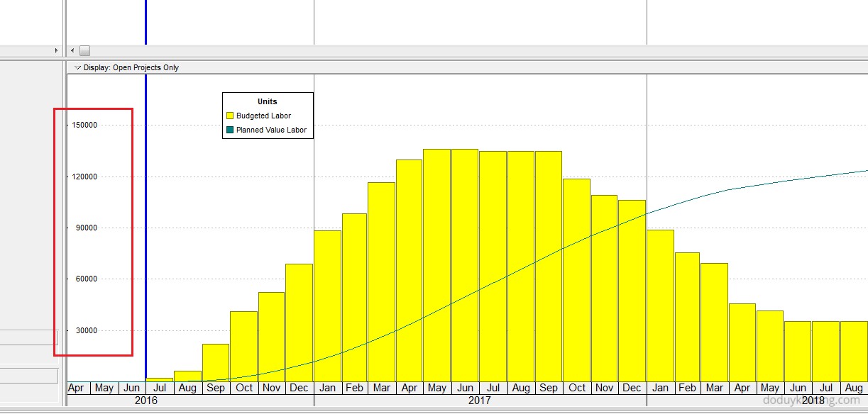Select the Units legend title
The height and width of the screenshot is (414, 868).
coord(267,101)
